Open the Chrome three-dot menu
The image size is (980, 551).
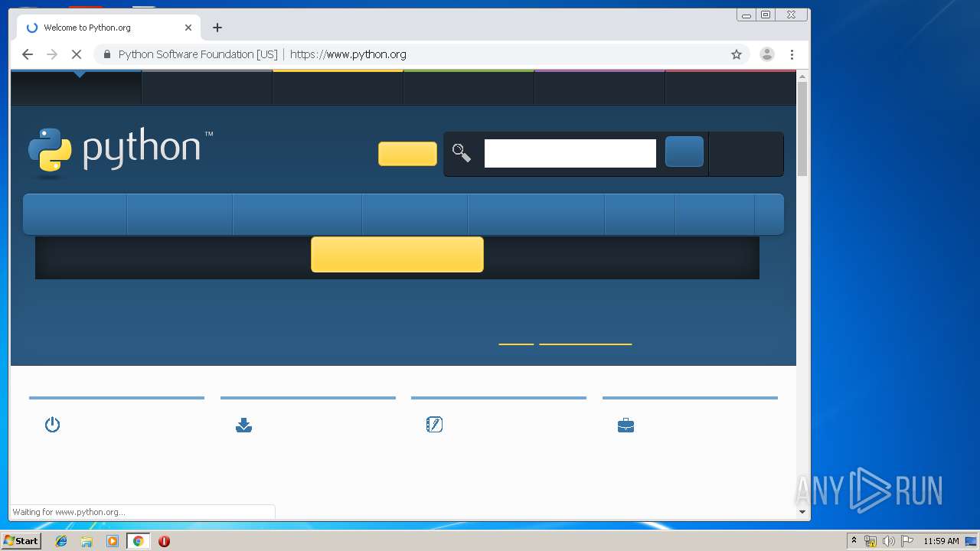click(792, 54)
